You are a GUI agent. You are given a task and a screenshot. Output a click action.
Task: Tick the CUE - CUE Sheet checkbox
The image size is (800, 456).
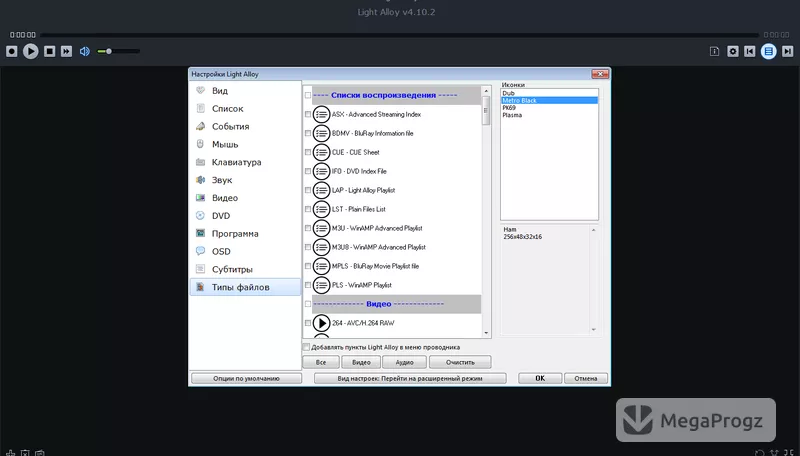(308, 152)
